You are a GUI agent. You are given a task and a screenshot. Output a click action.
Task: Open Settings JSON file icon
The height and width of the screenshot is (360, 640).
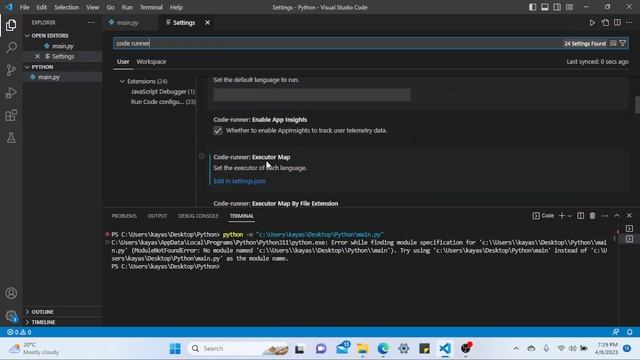coord(605,23)
